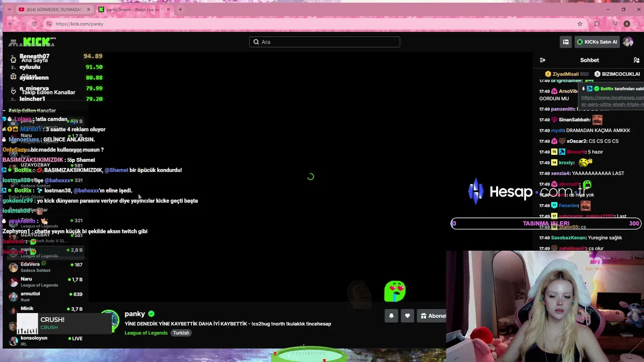644x362 pixels.
Task: Click username panzenith in chat
Action: (x=562, y=109)
